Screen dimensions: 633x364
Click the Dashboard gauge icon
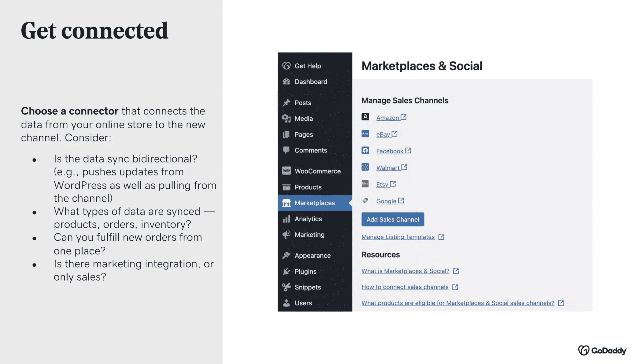[286, 82]
